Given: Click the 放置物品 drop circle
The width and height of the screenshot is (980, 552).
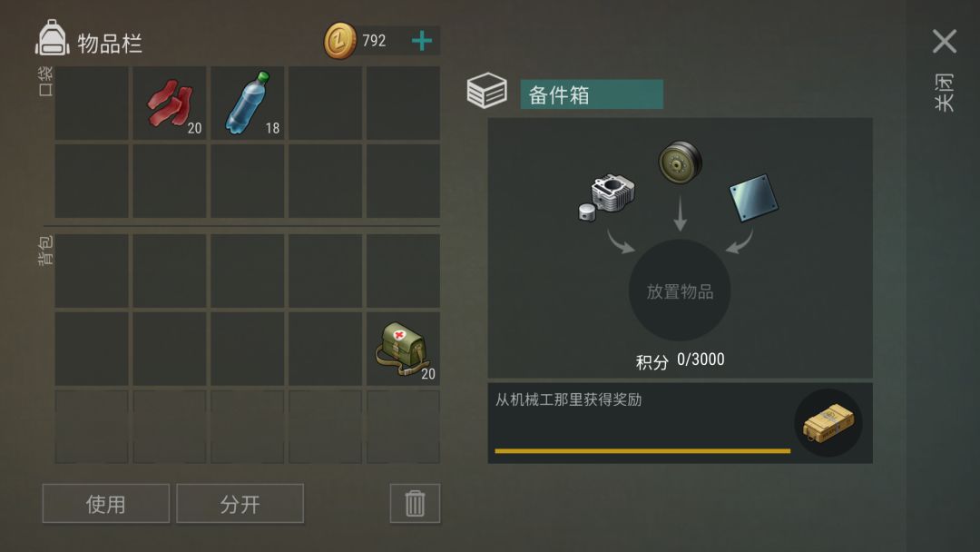Looking at the screenshot, I should 680,291.
